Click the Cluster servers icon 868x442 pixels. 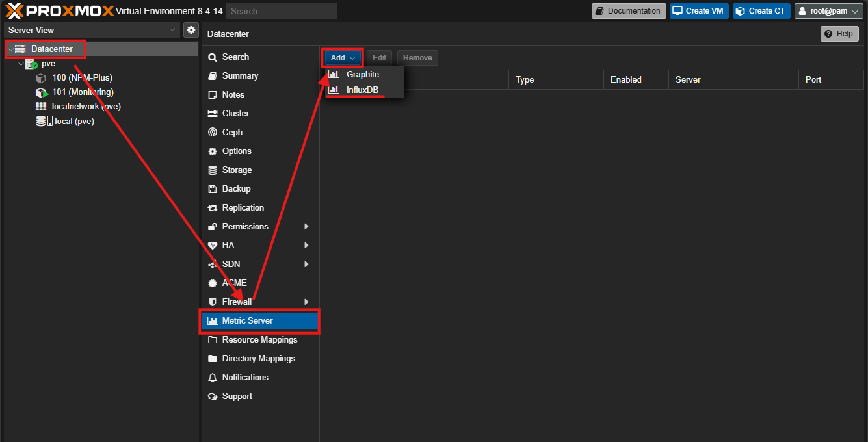point(212,114)
